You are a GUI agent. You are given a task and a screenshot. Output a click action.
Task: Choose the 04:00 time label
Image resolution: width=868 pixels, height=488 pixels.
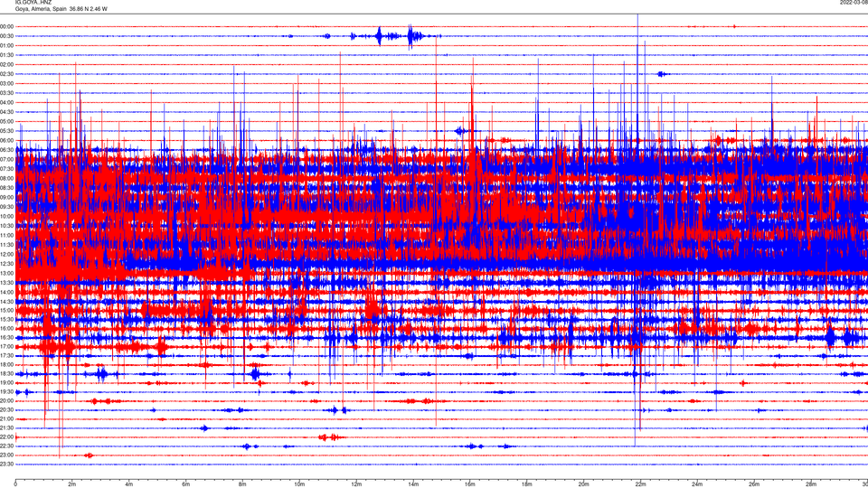click(x=6, y=102)
